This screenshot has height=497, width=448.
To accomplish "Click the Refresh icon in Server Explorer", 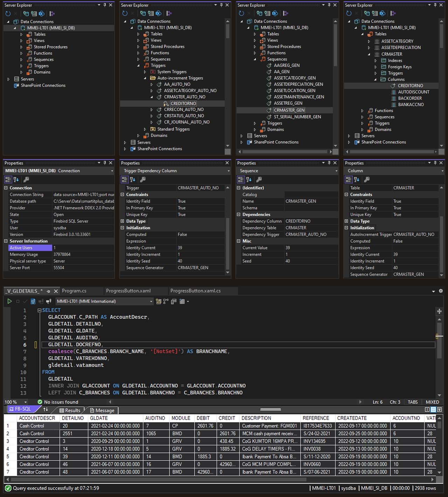I will point(8,13).
